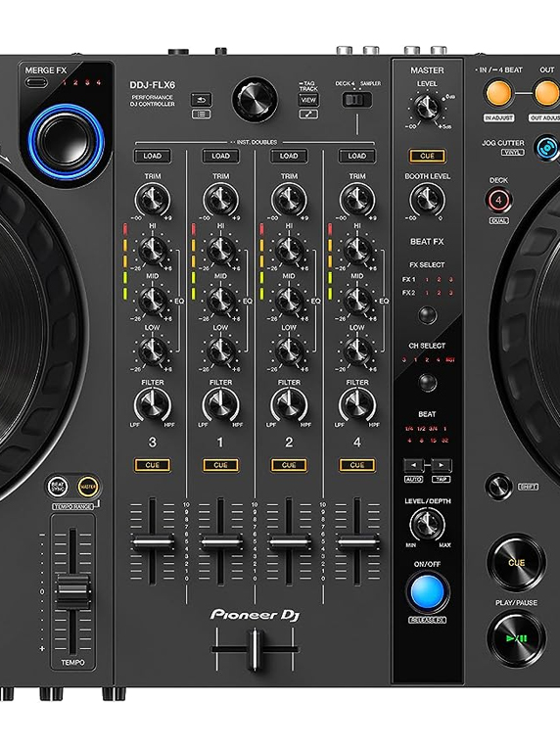Toggle channel 1 headphone CUE
Screen dimensions: 560x748
tap(220, 465)
